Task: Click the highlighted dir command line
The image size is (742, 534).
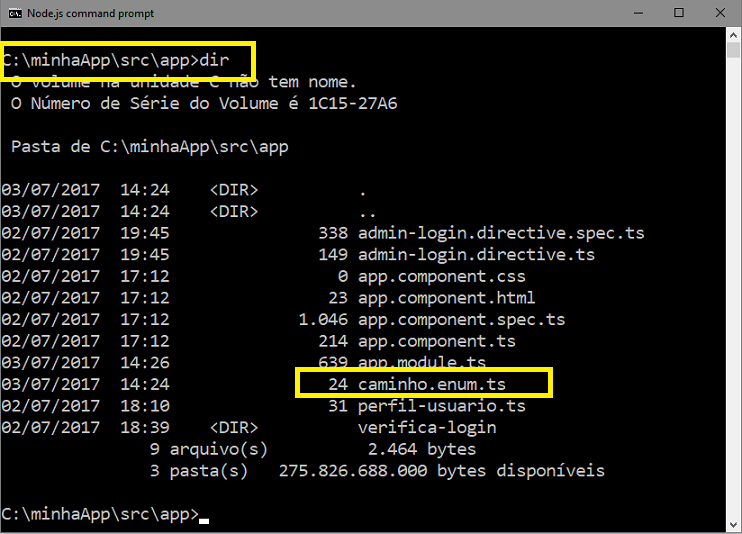Action: 116,61
